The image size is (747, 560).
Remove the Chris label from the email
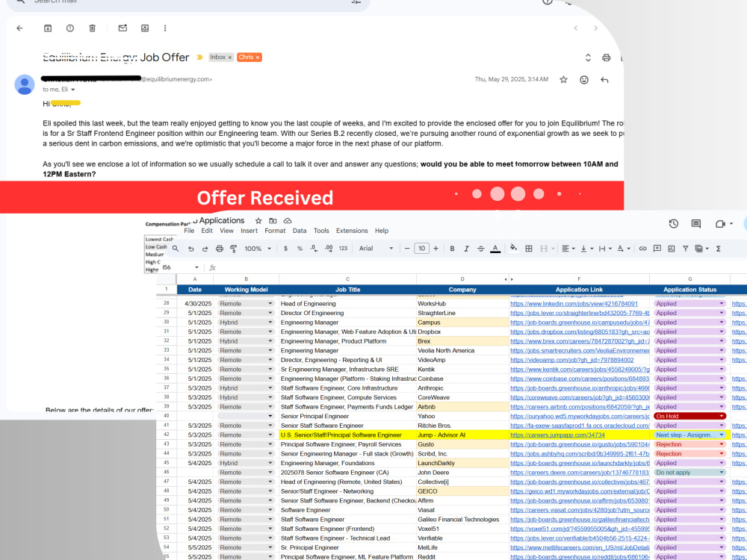pyautogui.click(x=258, y=57)
